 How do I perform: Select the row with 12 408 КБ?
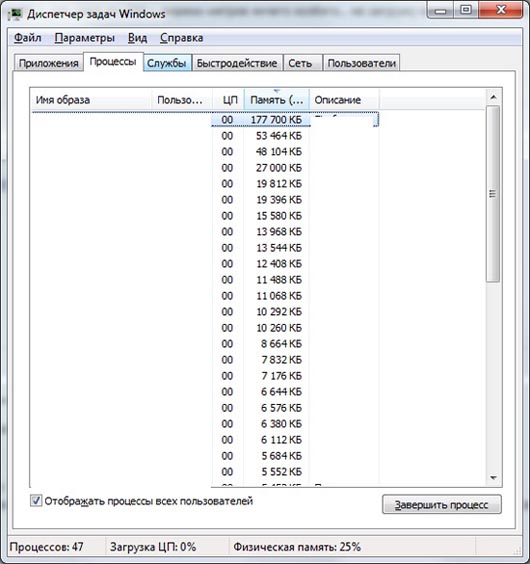[205, 264]
